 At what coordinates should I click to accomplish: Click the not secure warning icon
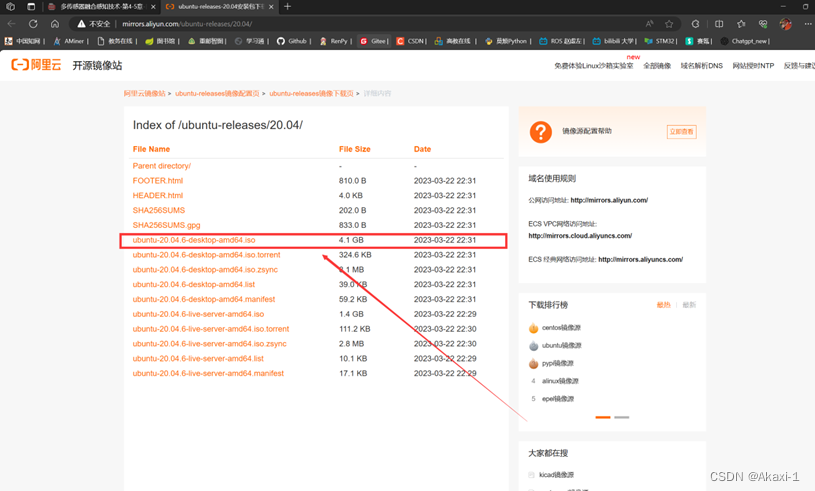point(81,24)
